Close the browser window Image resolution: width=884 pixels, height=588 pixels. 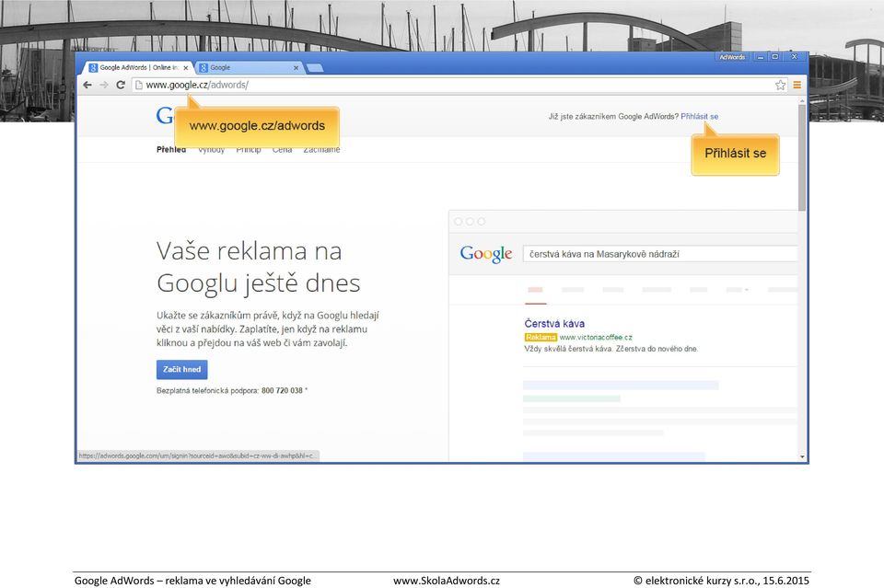(795, 57)
